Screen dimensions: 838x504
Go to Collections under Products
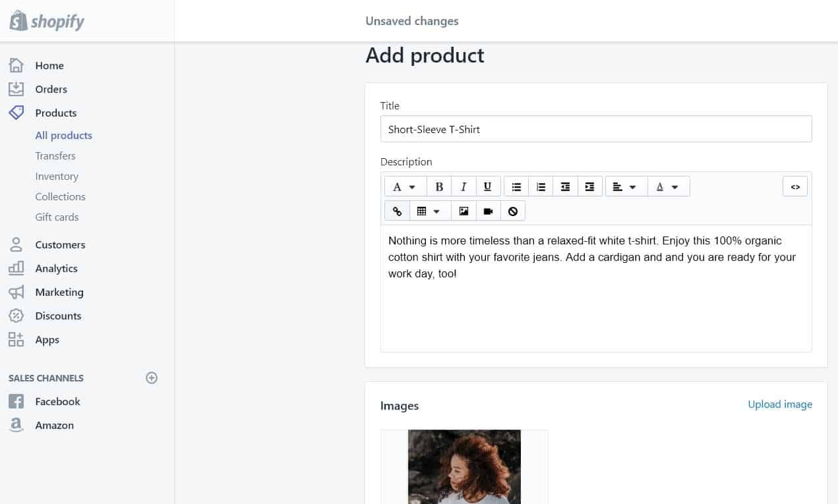click(x=61, y=196)
